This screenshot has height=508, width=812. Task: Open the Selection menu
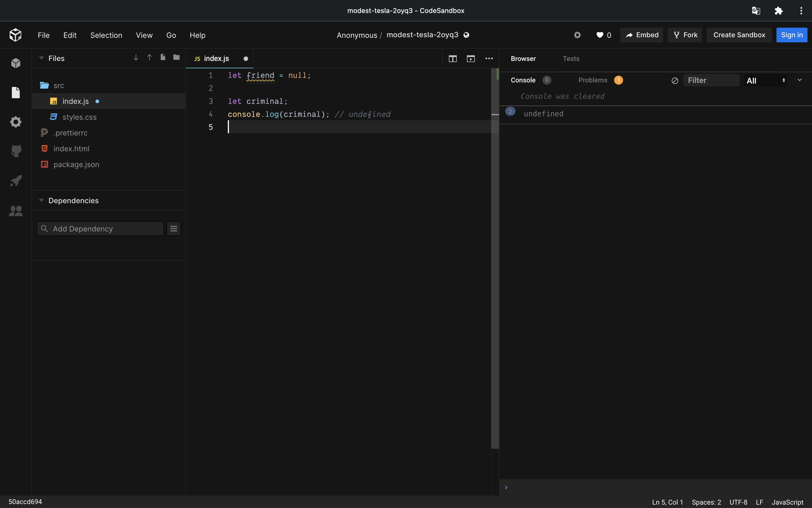pos(106,35)
